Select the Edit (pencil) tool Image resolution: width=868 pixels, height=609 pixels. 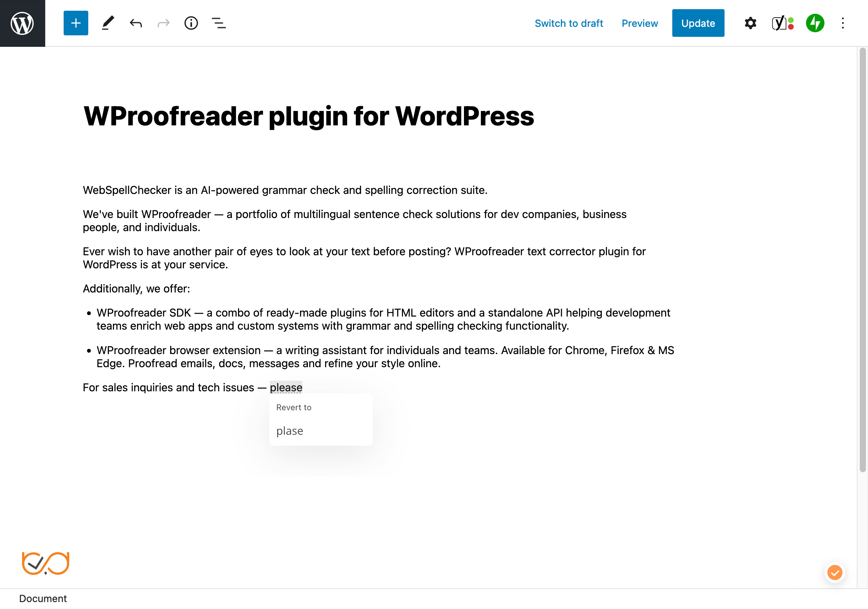click(107, 22)
